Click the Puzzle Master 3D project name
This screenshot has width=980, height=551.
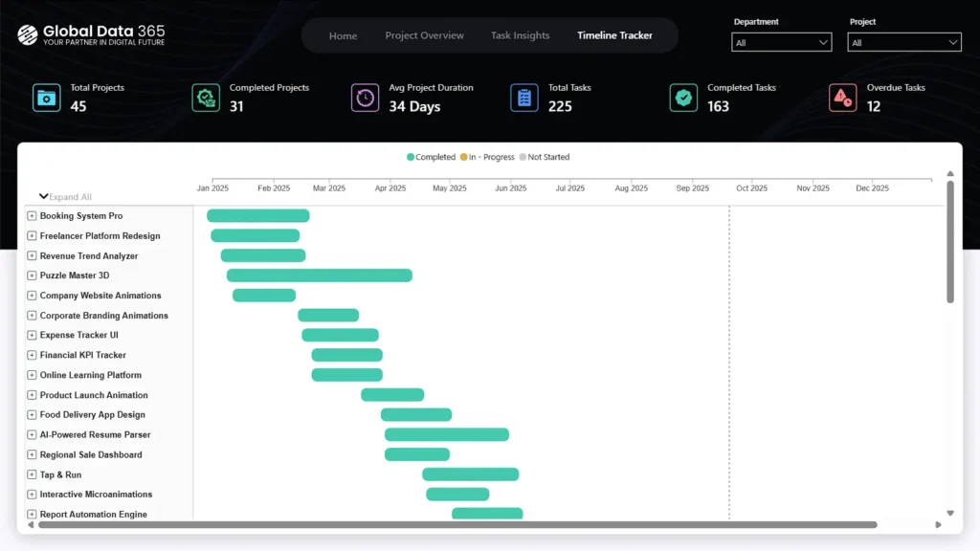[75, 275]
